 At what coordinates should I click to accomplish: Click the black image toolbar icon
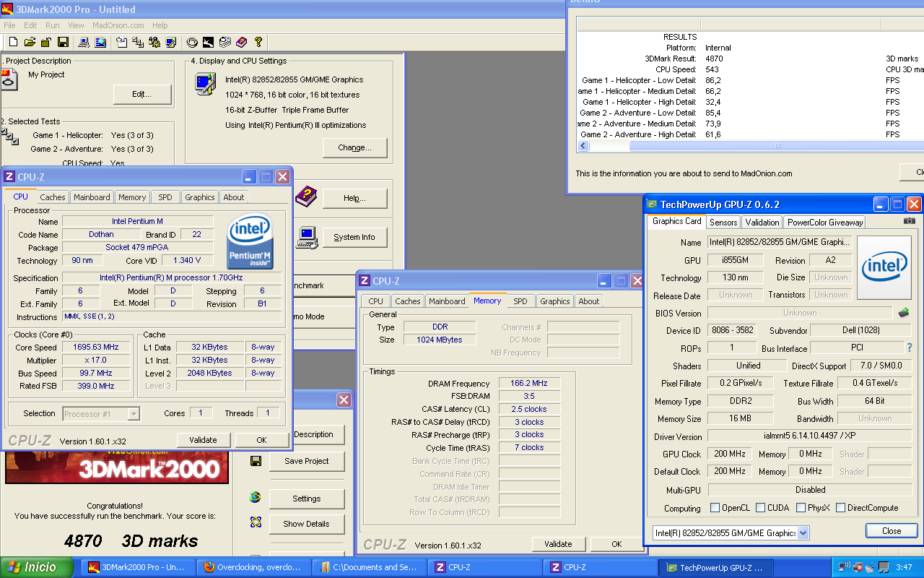pyautogui.click(x=208, y=43)
